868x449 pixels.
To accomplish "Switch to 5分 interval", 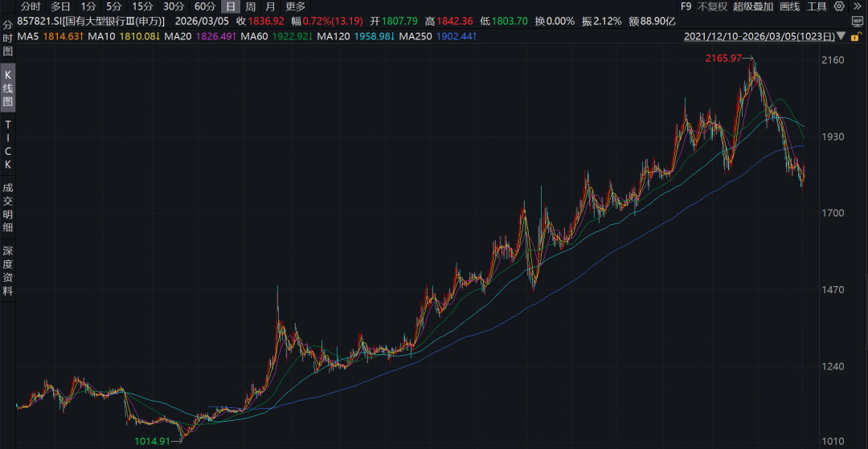I will (x=114, y=6).
